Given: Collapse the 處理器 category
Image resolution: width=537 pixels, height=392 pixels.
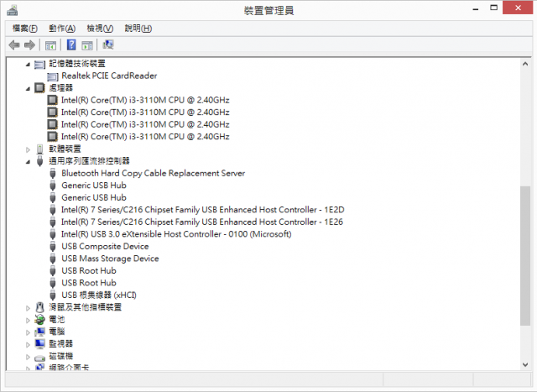Looking at the screenshot, I should pos(28,89).
